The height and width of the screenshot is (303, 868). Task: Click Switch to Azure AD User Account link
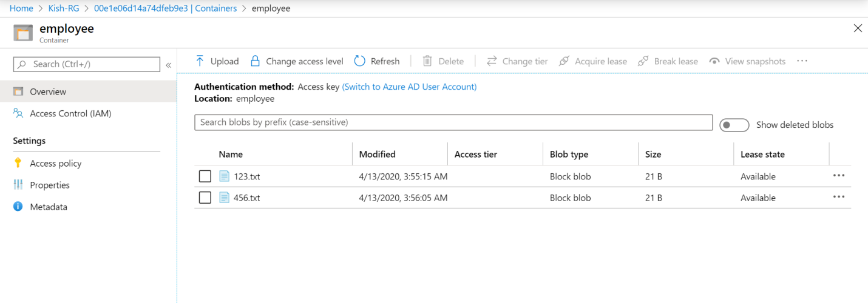[409, 87]
